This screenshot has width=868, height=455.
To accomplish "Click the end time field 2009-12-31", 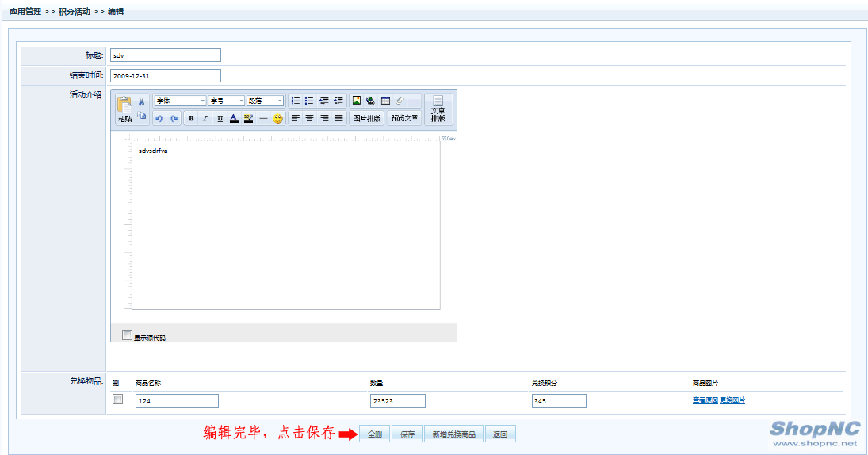I will click(166, 76).
